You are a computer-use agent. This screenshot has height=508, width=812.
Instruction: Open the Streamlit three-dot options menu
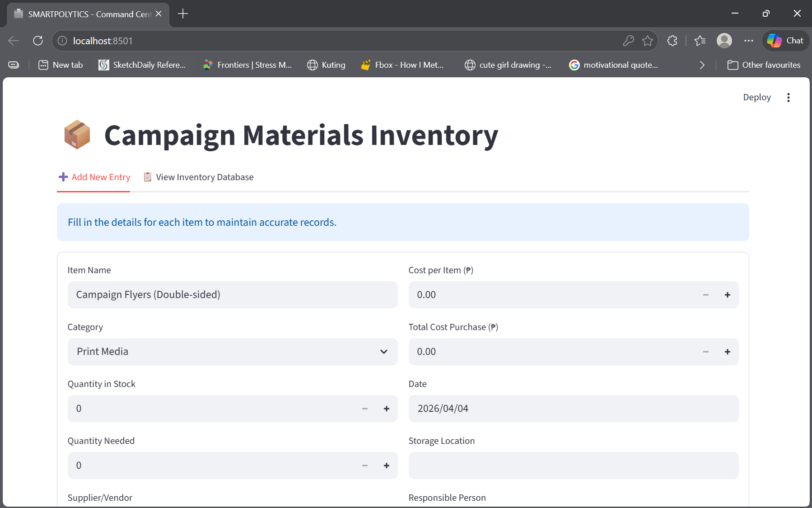(788, 97)
